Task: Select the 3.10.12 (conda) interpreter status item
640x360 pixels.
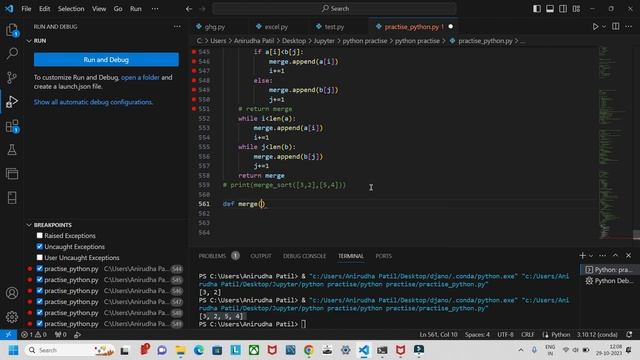Action: (597, 335)
